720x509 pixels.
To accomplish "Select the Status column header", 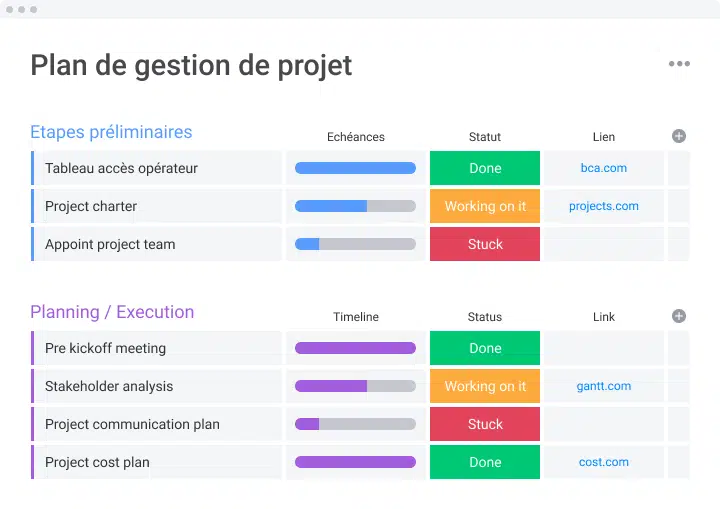I will [x=484, y=317].
